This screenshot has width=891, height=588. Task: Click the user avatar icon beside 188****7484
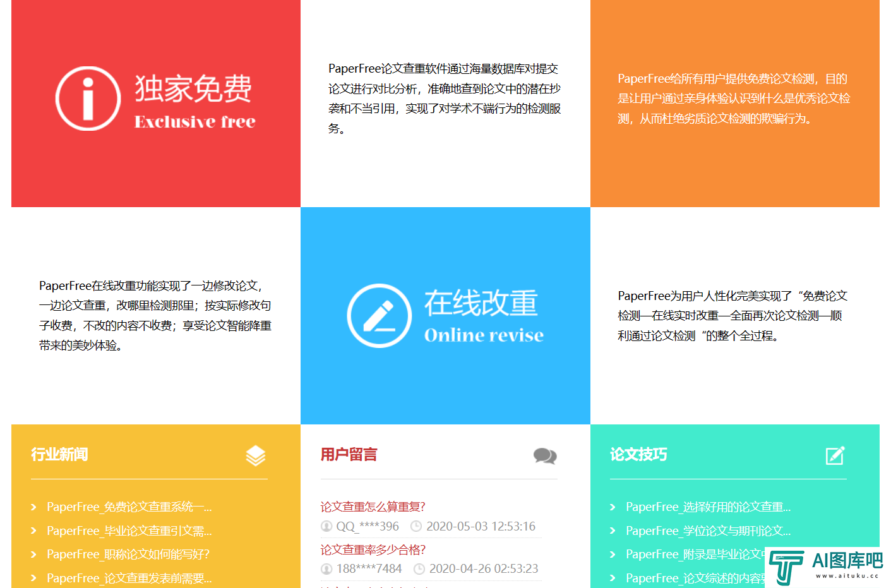326,569
